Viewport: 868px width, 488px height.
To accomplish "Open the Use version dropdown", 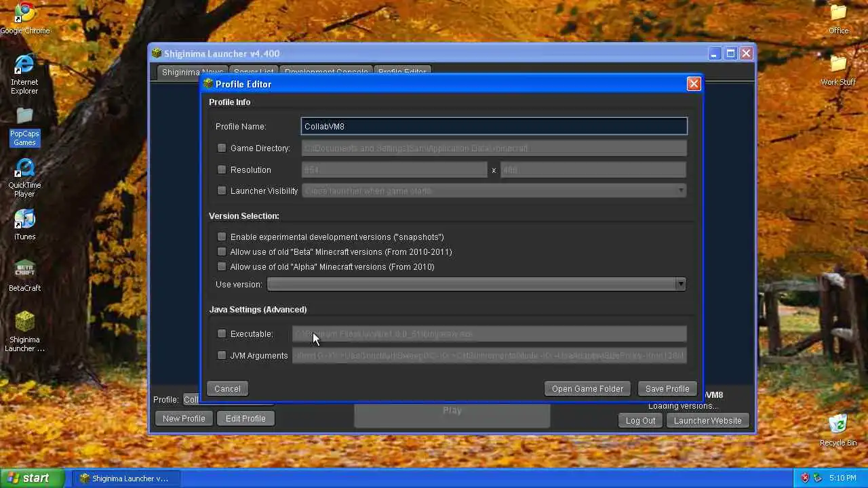I will [477, 284].
